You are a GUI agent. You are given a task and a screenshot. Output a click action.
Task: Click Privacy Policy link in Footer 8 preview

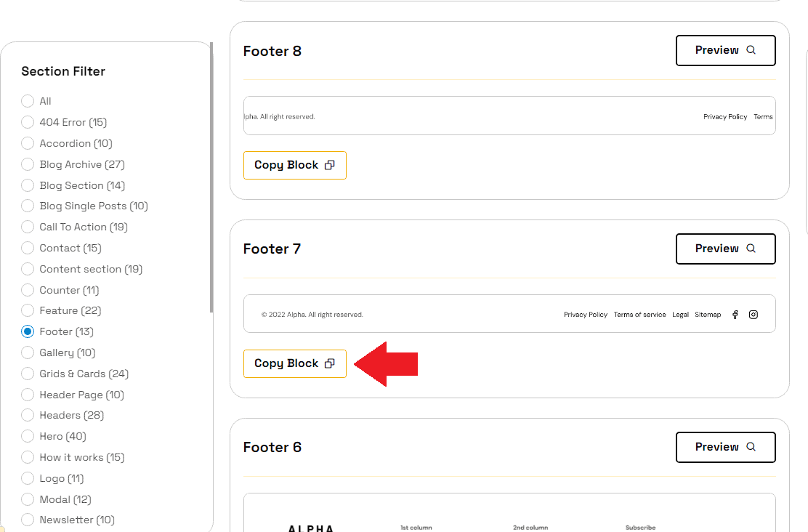click(725, 117)
